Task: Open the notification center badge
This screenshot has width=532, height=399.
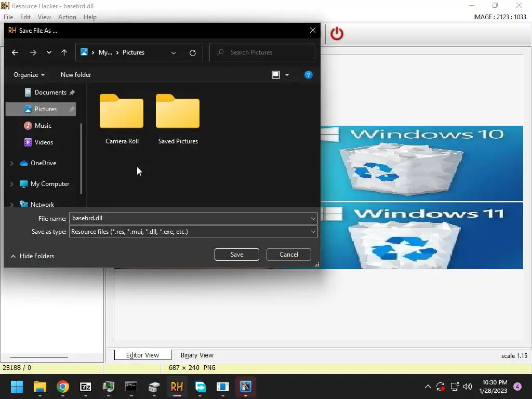Action: (x=517, y=387)
